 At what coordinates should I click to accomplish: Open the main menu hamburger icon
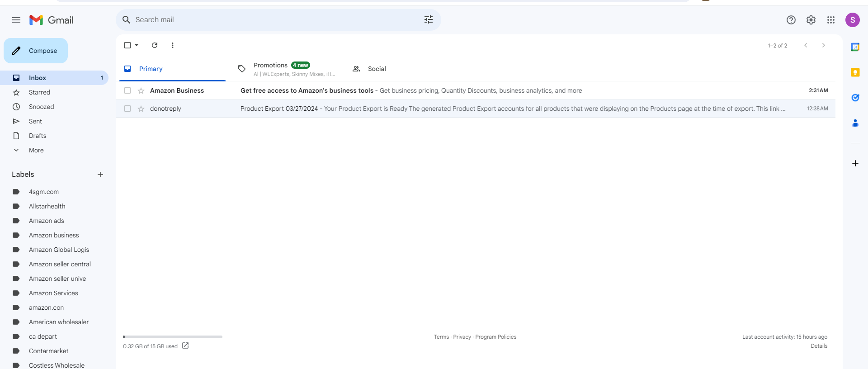click(16, 20)
